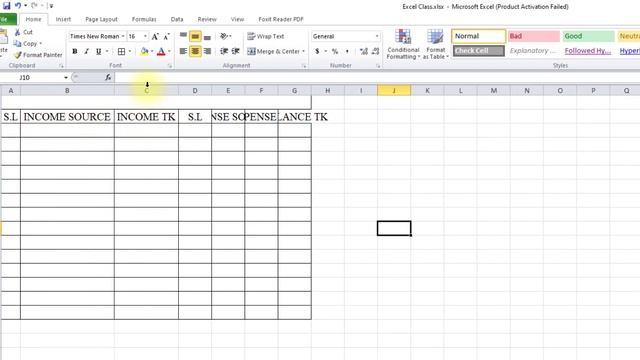
Task: Open the Insert ribbon tab
Action: [x=63, y=19]
